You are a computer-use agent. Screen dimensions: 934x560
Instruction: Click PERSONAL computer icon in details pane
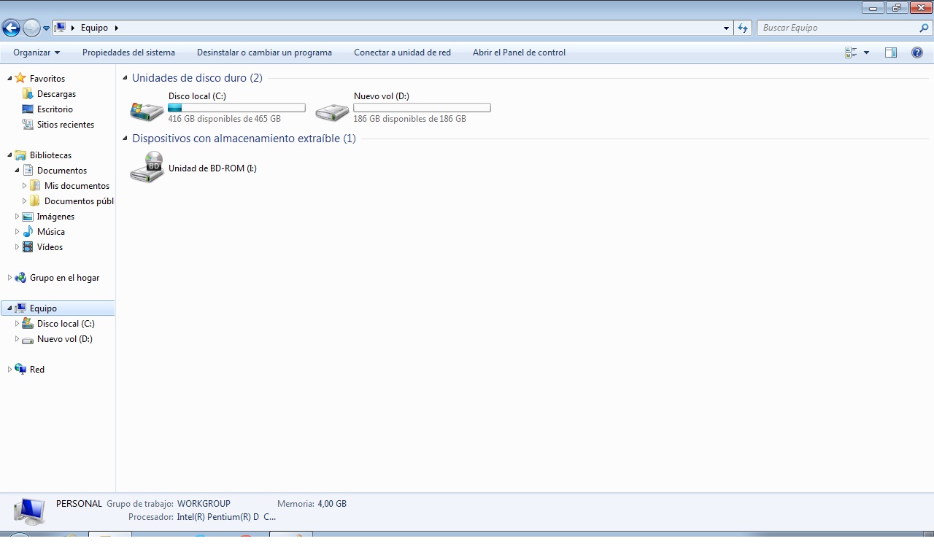pos(29,511)
